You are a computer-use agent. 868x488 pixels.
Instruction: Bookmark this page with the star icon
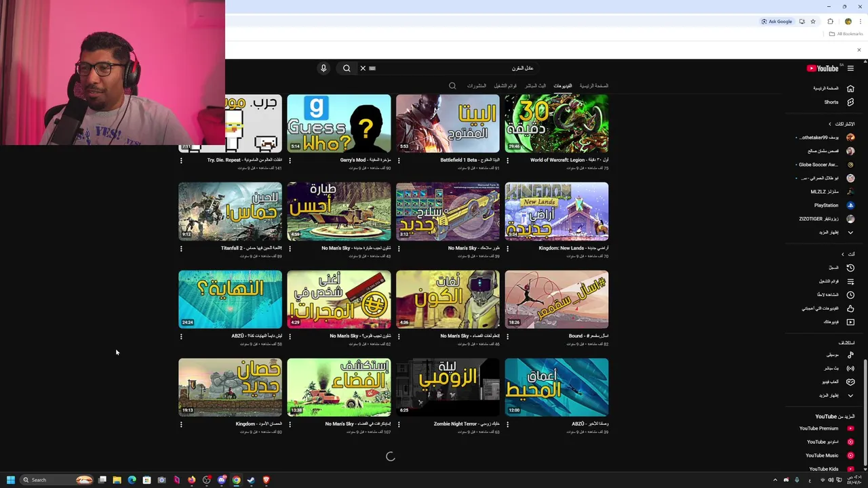[813, 22]
